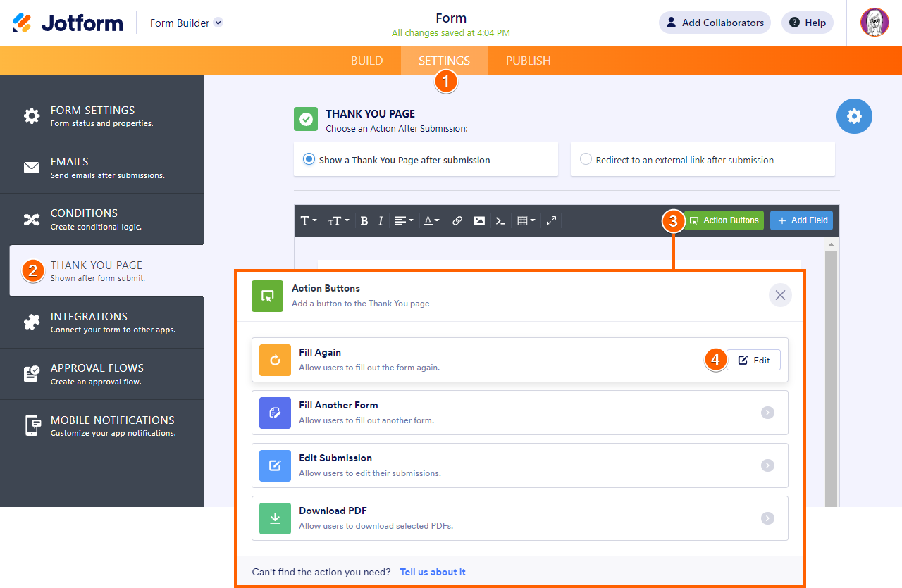This screenshot has height=588, width=902.
Task: Click the green Thank You Page checkmark icon
Action: [306, 119]
